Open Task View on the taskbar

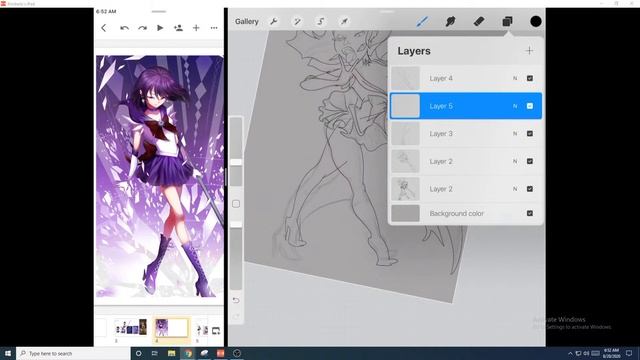point(155,353)
